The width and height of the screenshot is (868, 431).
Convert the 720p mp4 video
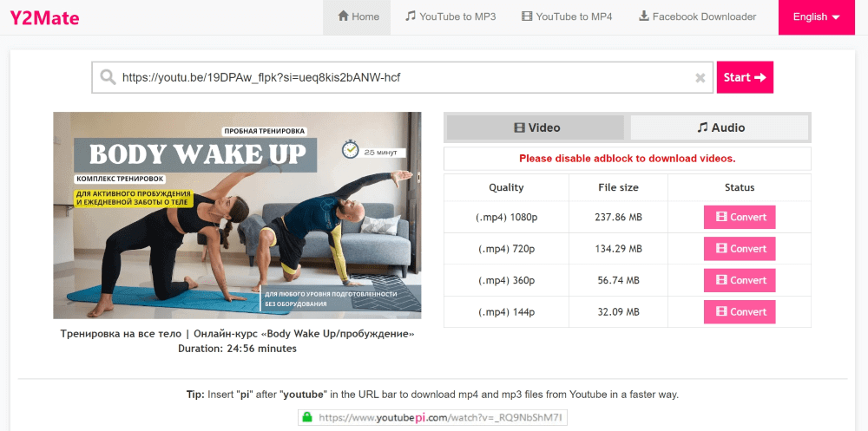click(x=740, y=248)
